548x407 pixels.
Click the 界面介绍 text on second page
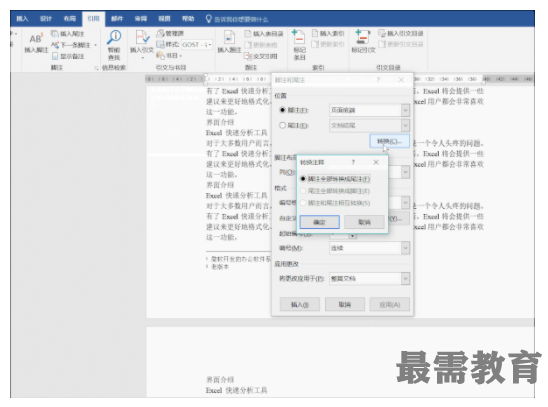tap(220, 379)
